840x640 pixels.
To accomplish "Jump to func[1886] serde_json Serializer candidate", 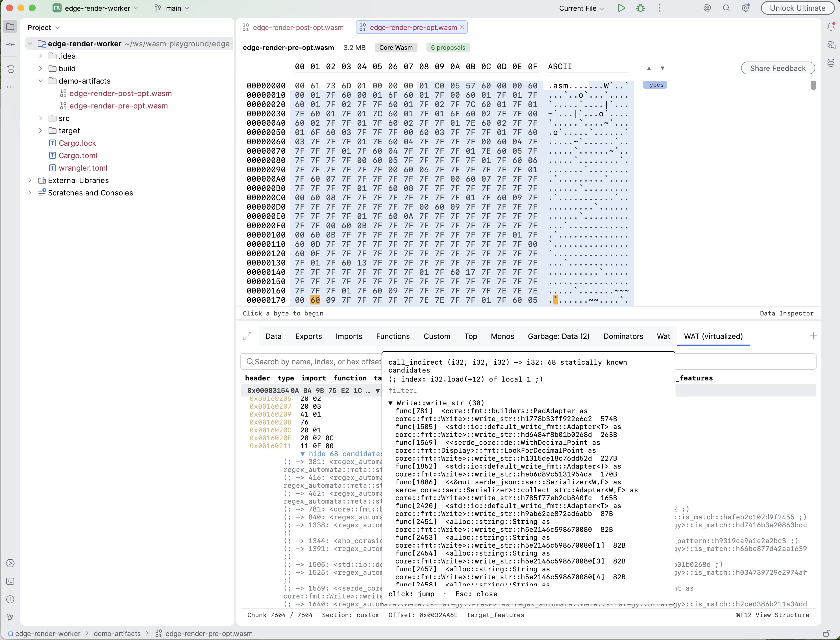I will pyautogui.click(x=516, y=490).
